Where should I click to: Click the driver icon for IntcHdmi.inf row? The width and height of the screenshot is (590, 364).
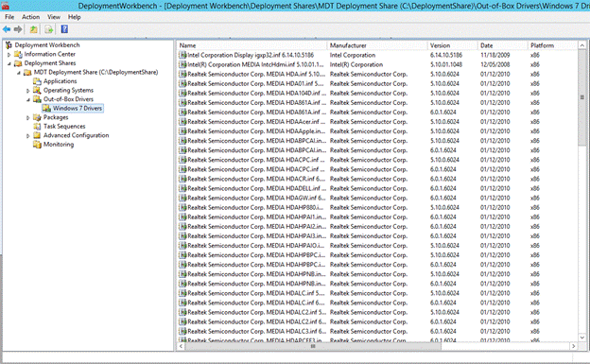182,64
